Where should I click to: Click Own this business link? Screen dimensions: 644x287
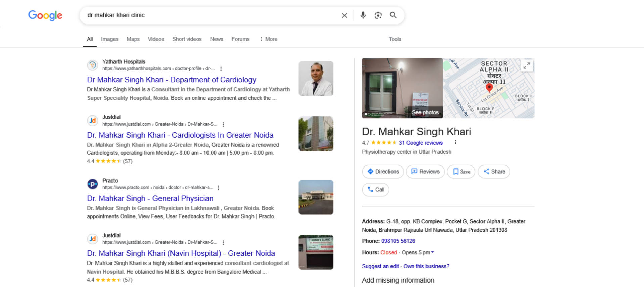(x=426, y=266)
